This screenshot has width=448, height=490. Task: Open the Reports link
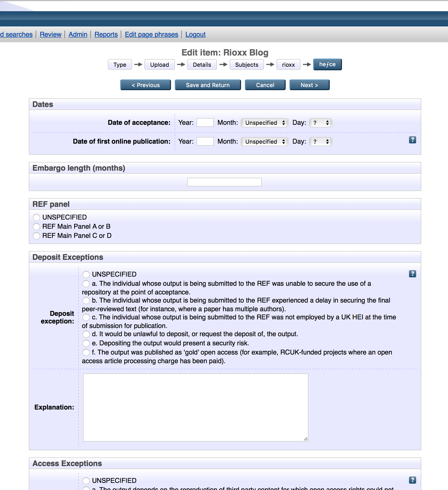(106, 34)
